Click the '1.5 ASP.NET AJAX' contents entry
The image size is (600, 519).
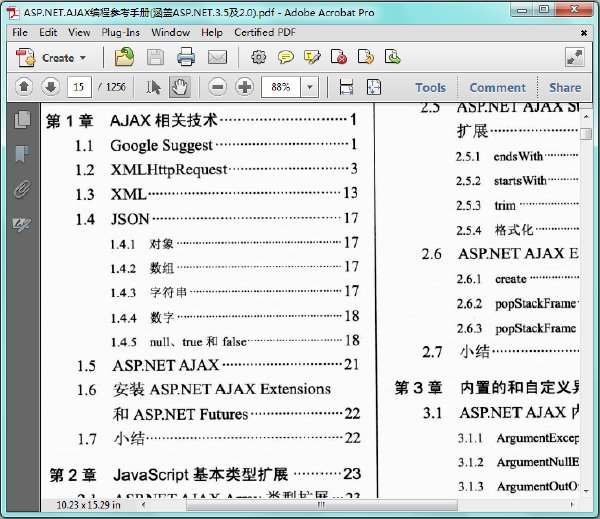(x=218, y=365)
